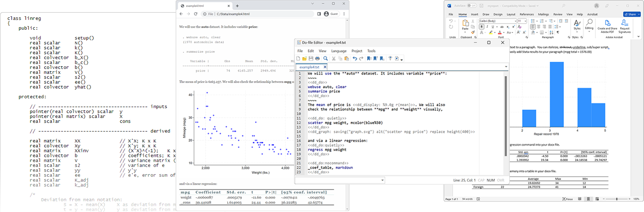Click the Paste icon in Do-file Editor toolbar

pos(346,59)
